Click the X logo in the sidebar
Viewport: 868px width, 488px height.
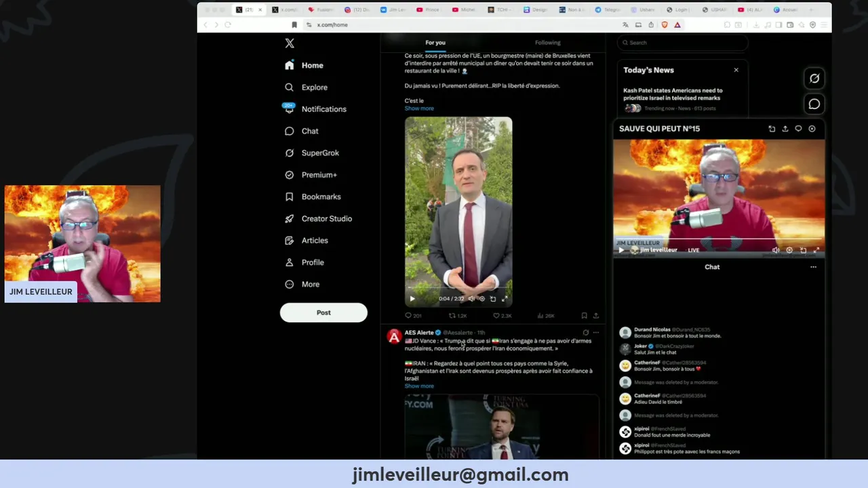(x=290, y=43)
